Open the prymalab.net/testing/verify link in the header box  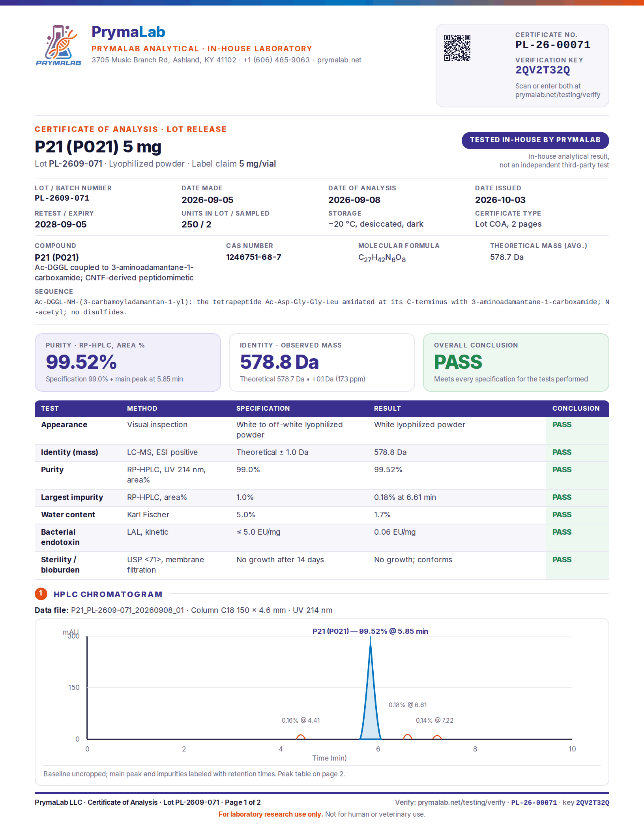(558, 95)
